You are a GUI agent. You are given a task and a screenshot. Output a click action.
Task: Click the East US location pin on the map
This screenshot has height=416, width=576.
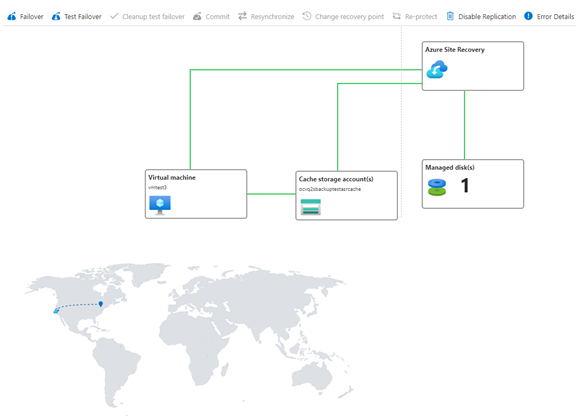point(101,304)
